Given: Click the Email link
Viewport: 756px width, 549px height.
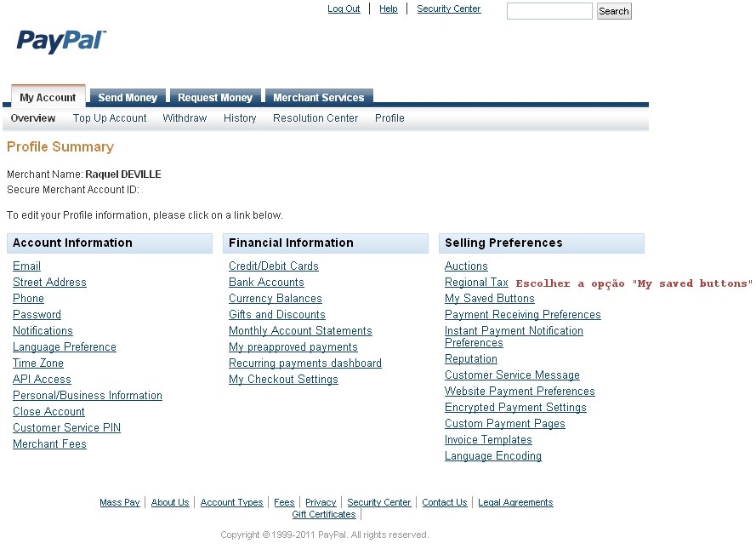Looking at the screenshot, I should click(x=26, y=266).
